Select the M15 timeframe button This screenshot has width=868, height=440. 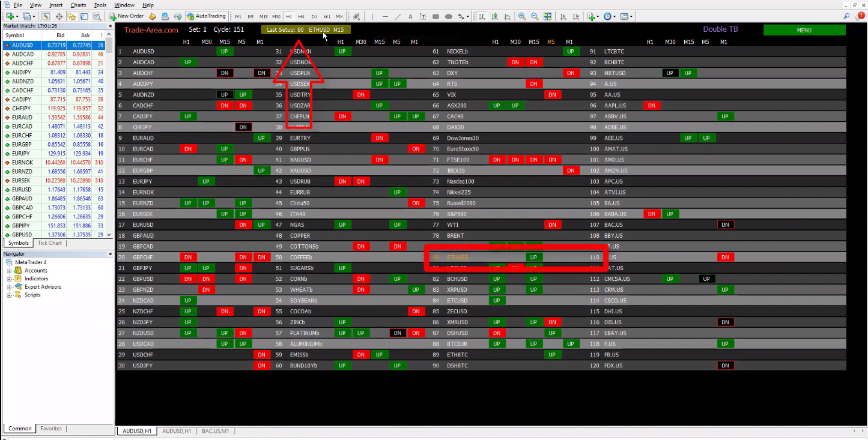pyautogui.click(x=264, y=16)
